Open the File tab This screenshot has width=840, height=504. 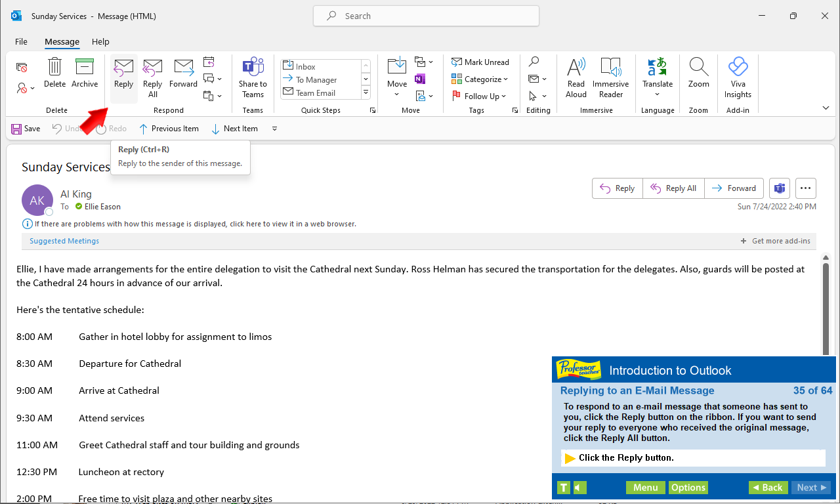21,41
